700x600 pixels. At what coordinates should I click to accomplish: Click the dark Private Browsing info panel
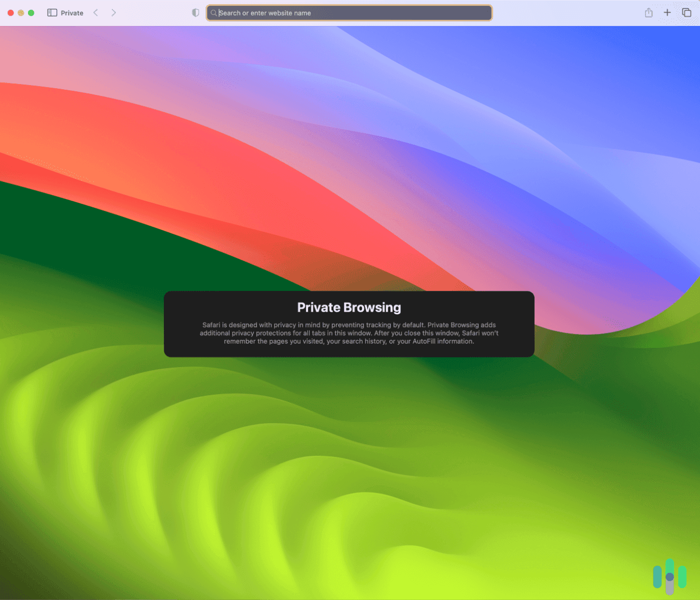pos(348,324)
